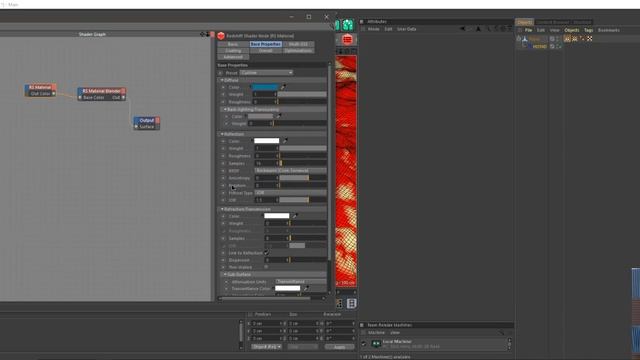Collapse the Diffuse section
Screen dimensions: 640x360
222,80
